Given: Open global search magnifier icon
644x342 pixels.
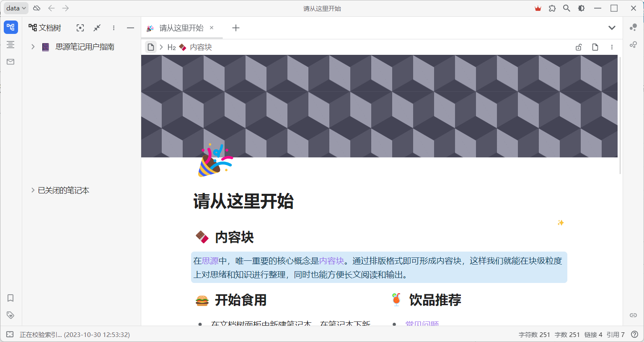Looking at the screenshot, I should point(566,8).
